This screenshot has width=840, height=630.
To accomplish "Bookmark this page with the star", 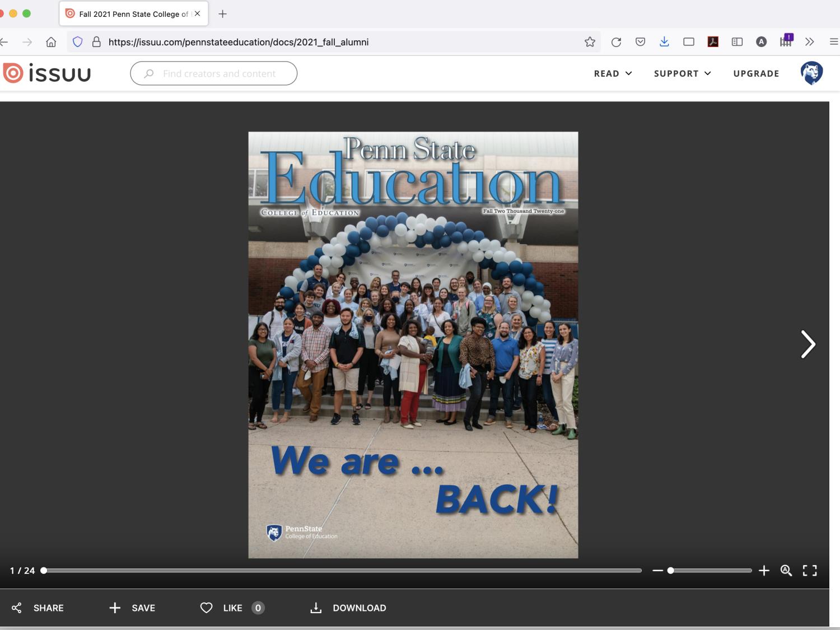I will pos(590,42).
